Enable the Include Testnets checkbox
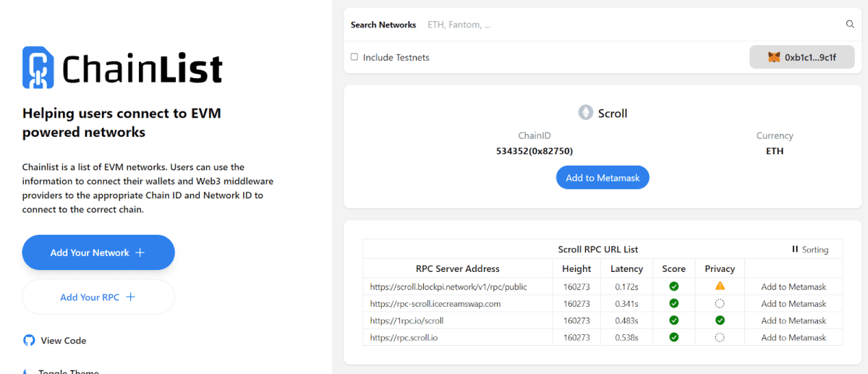 pyautogui.click(x=354, y=57)
